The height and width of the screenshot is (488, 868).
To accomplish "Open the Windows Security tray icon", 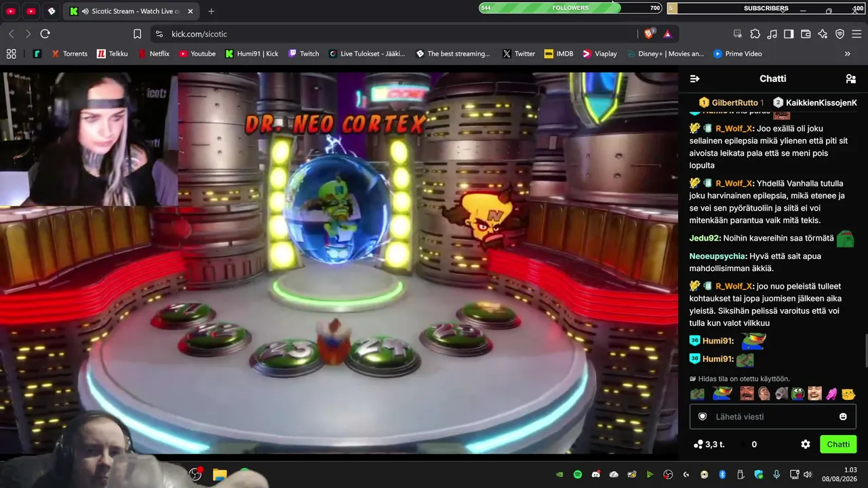I will click(x=759, y=474).
